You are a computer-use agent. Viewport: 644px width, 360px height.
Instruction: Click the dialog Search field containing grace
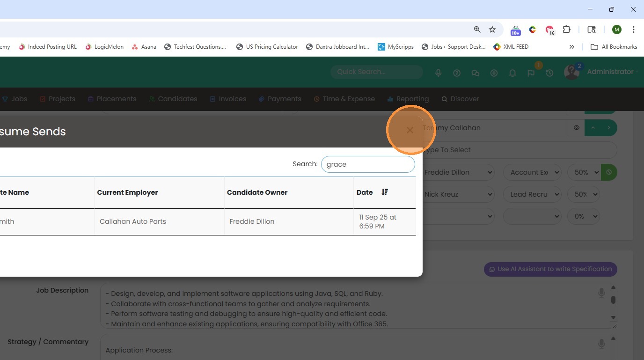(x=368, y=164)
